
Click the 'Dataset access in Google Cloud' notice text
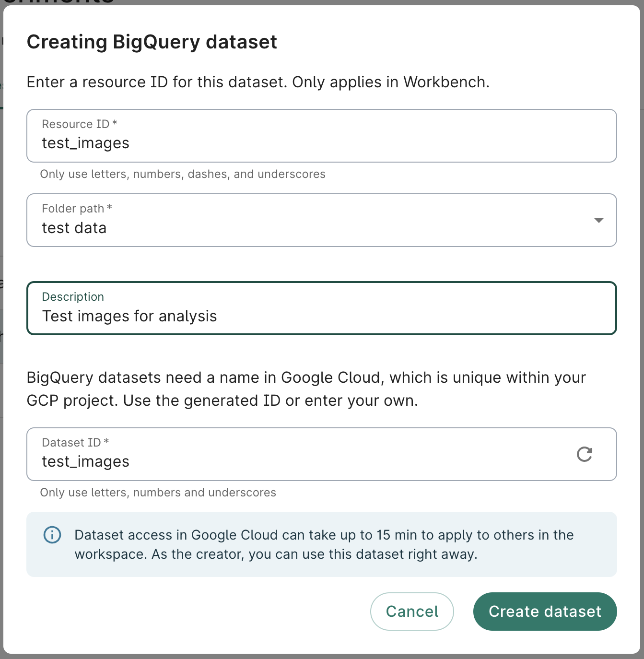pos(324,544)
